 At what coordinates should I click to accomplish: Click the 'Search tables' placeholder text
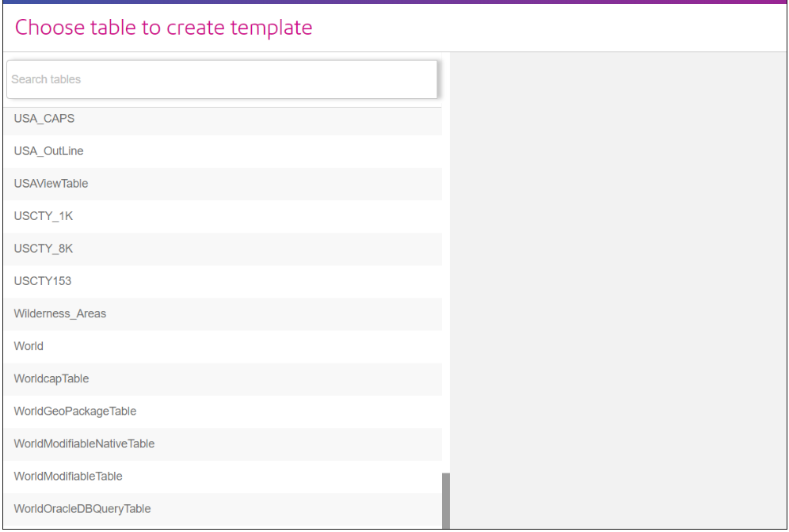[x=46, y=79]
